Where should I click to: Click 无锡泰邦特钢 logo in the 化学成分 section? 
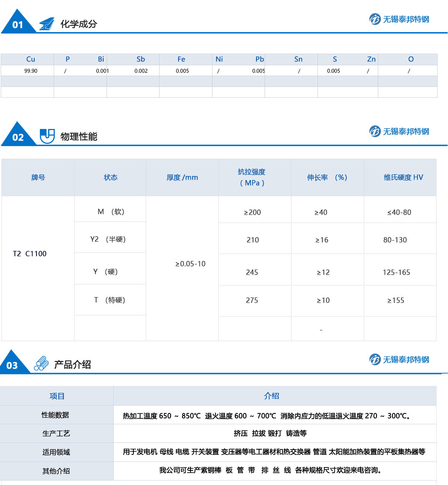[399, 19]
